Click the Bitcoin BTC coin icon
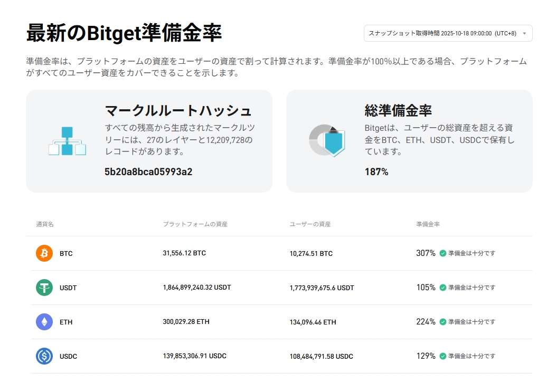557x392 pixels. click(x=44, y=253)
